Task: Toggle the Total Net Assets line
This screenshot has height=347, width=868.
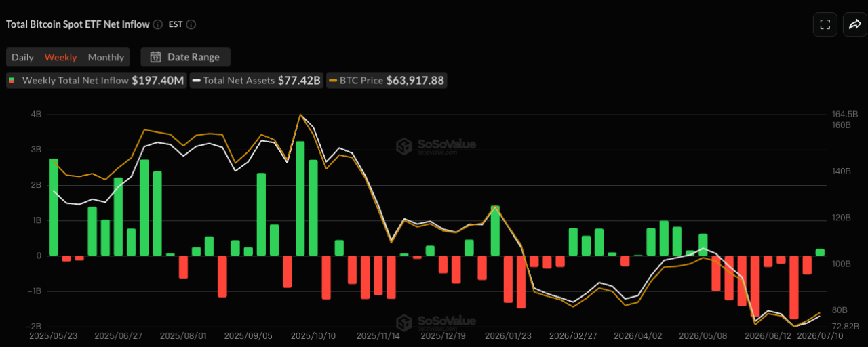Action: [256, 81]
